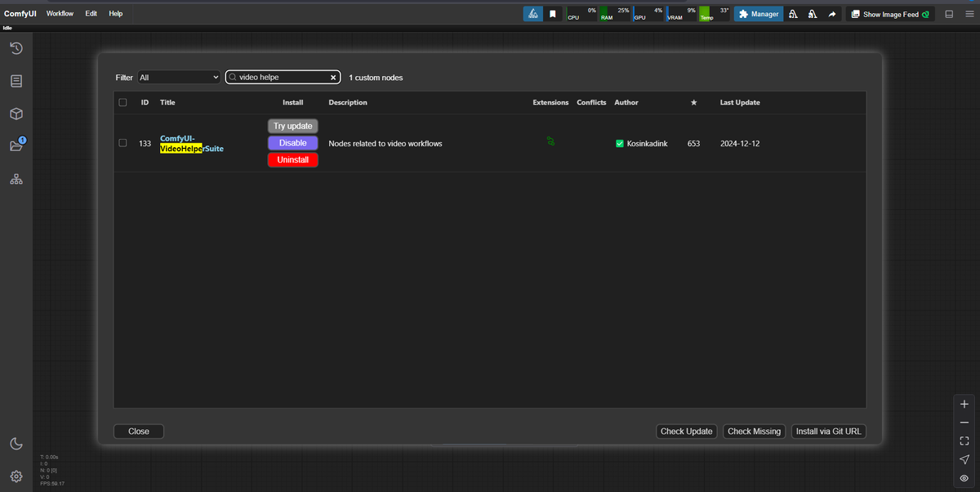Click Install via Git URL button

[829, 432]
